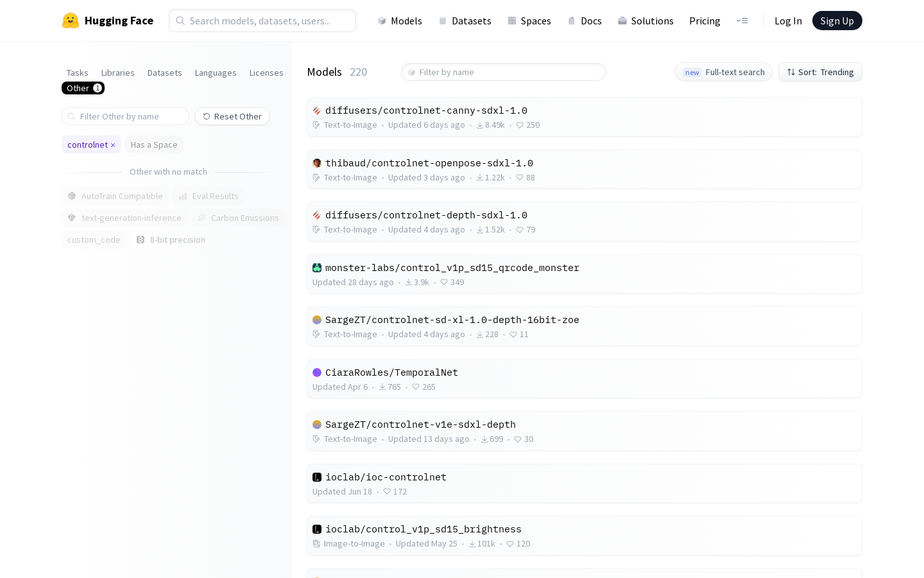This screenshot has height=578, width=924.
Task: Select the Other filter tab
Action: (x=83, y=88)
